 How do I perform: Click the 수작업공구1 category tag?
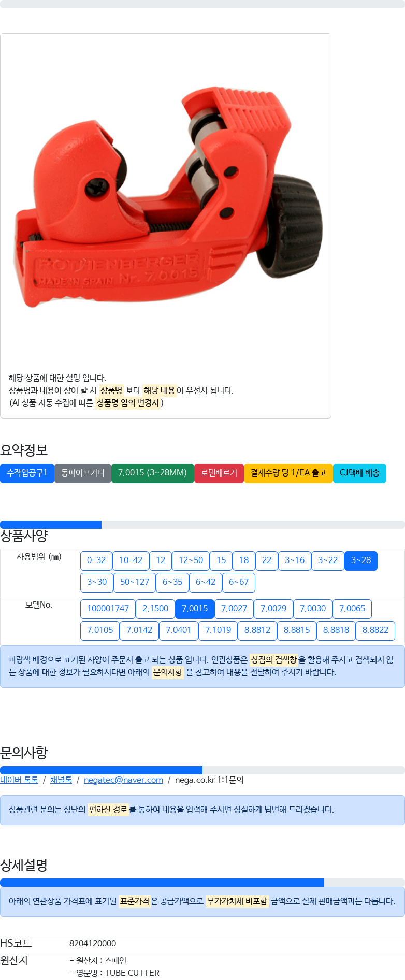[x=27, y=473]
